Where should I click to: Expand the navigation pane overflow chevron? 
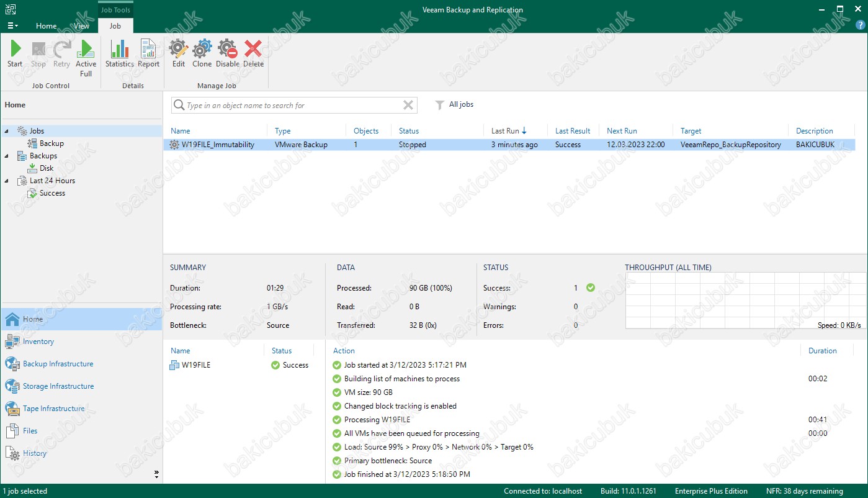156,474
